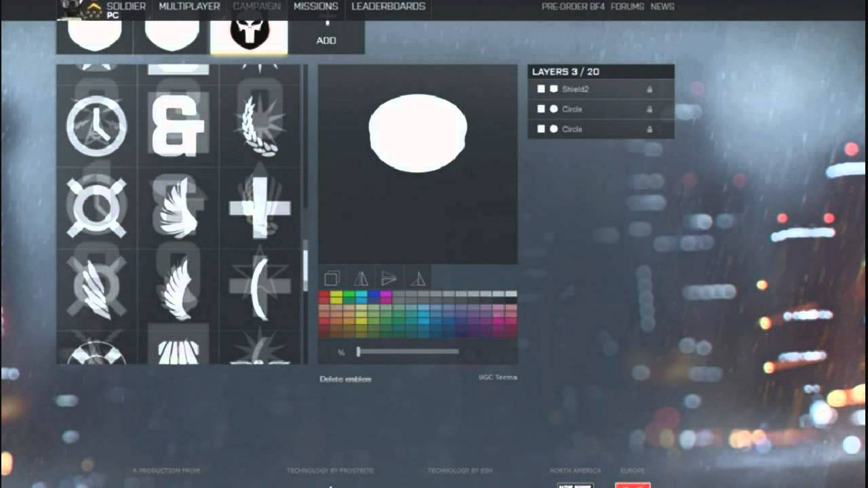Toggle lock on the bottommost Circle layer
The height and width of the screenshot is (488, 868).
[650, 129]
